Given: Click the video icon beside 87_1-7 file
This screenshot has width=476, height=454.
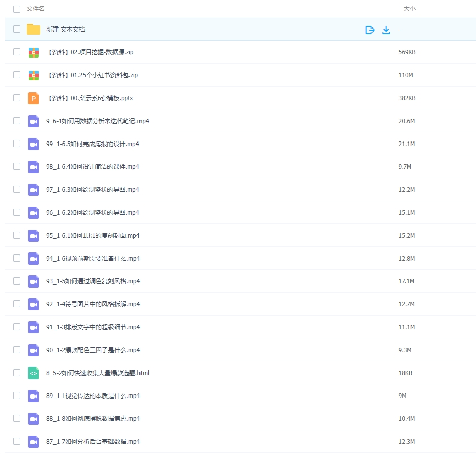Looking at the screenshot, I should 34,441.
